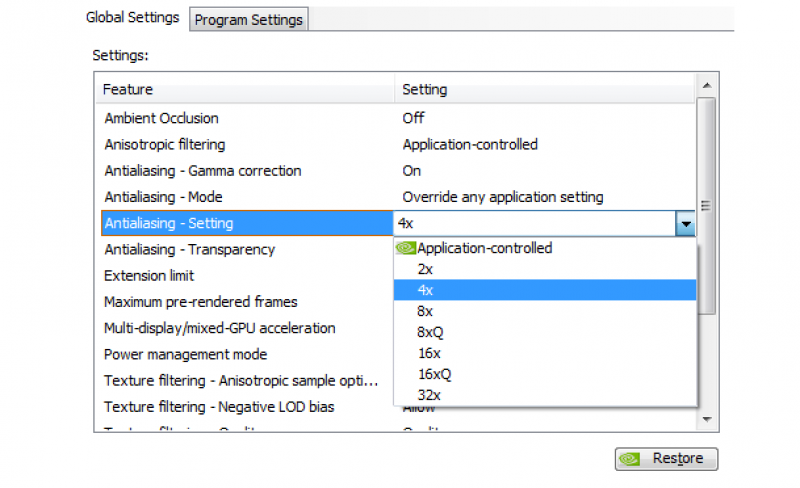The image size is (800, 488).
Task: Switch to the Program Settings tab
Action: tap(249, 19)
